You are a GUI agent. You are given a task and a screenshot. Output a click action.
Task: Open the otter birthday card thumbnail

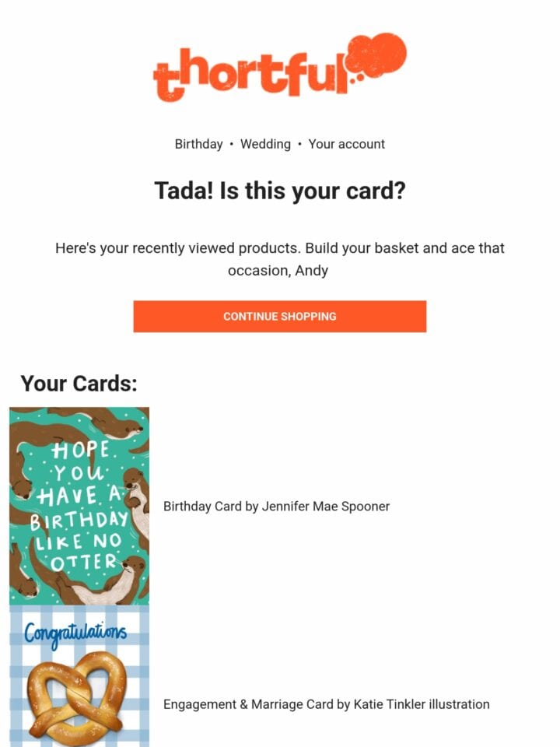79,506
